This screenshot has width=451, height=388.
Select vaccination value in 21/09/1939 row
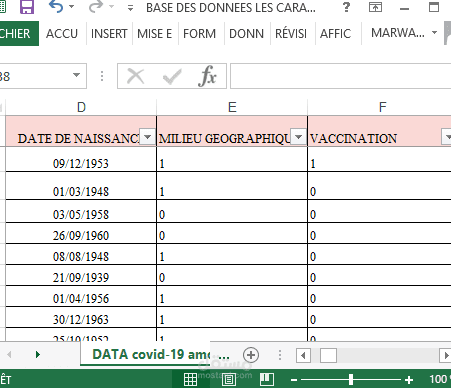coord(379,275)
